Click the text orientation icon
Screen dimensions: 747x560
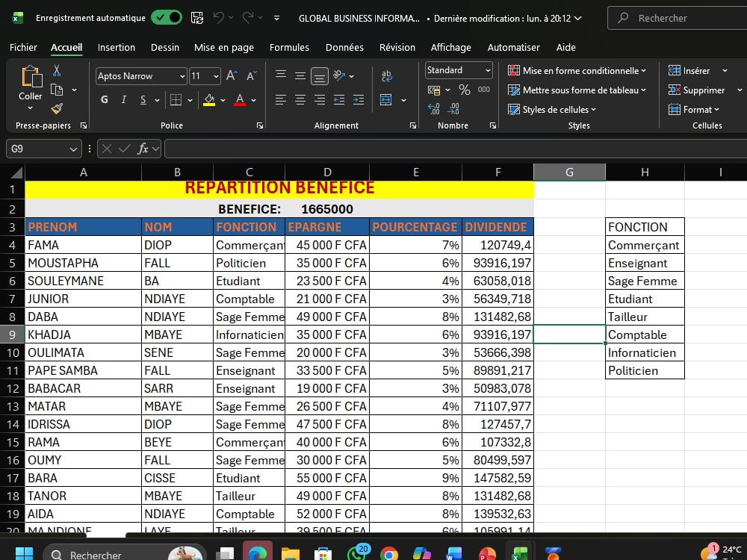point(339,75)
